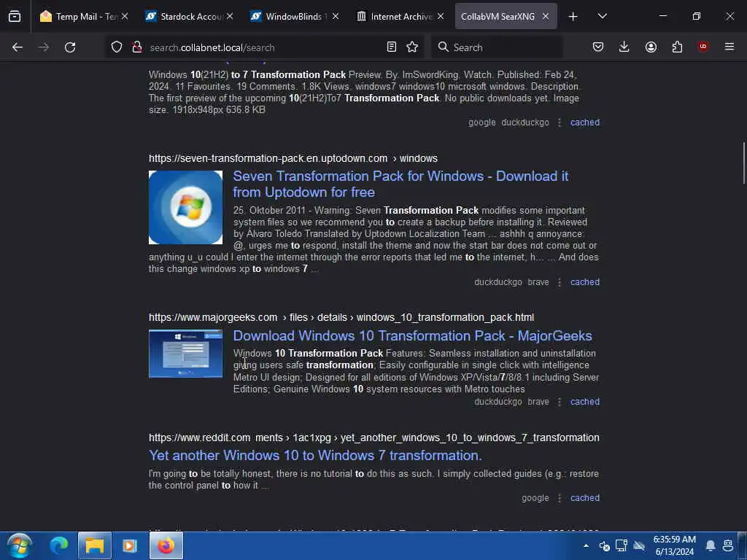The image size is (747, 560).
Task: Open the extensions puzzle icon
Action: point(677,47)
